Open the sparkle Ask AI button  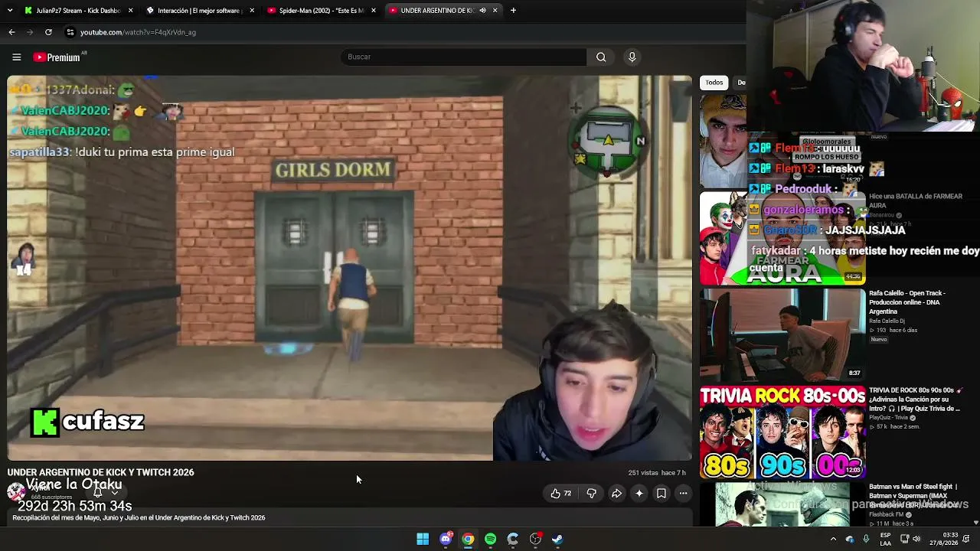coord(639,494)
